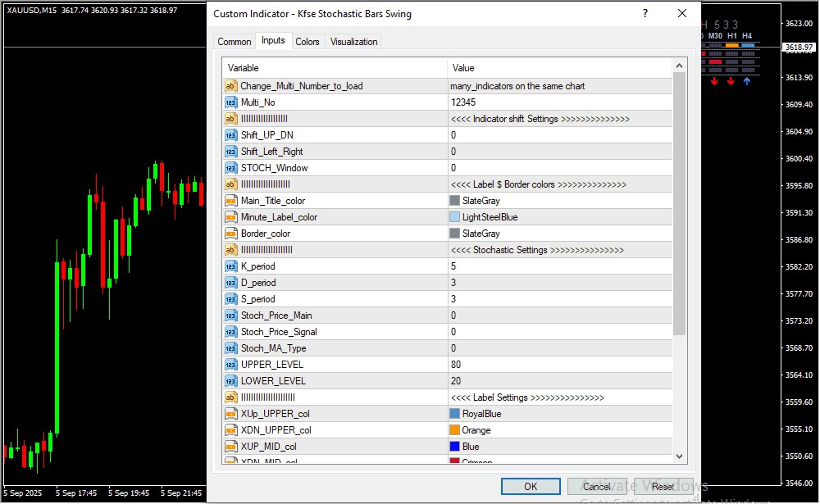Click the color icon beside XUp_UPPER_col

click(x=230, y=414)
